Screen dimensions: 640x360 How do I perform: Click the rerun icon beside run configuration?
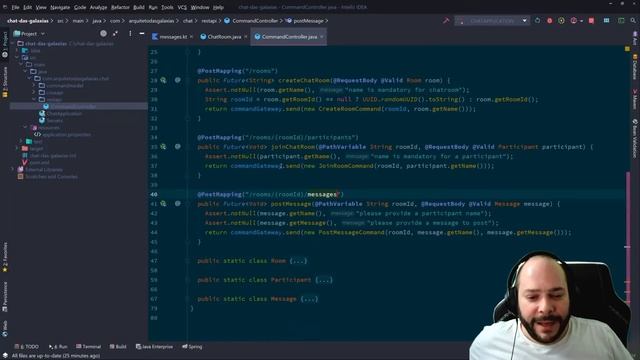(x=538, y=20)
